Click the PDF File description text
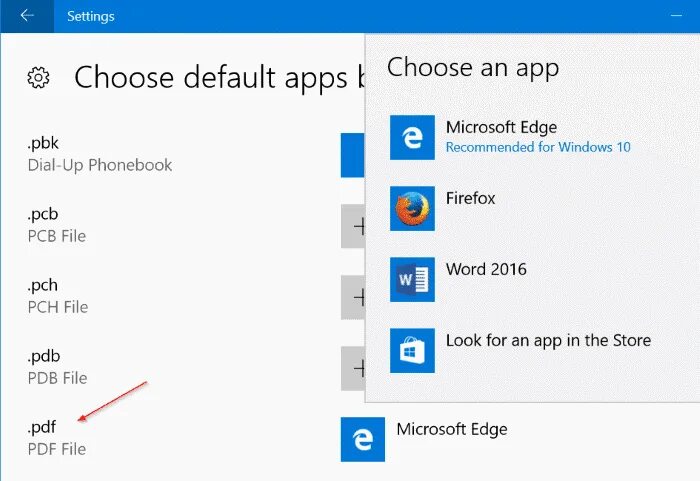This screenshot has width=700, height=481. click(x=57, y=449)
